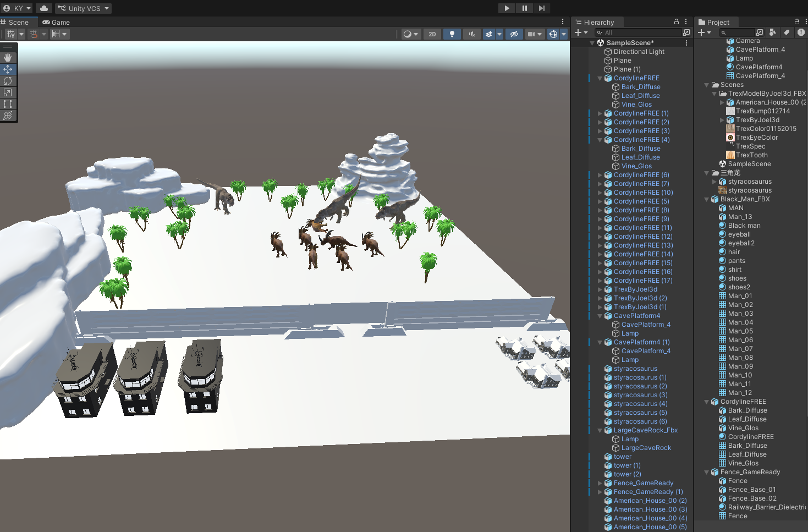This screenshot has width=808, height=532.
Task: Expand CordylineFREE (1) in Hierarchy
Action: coord(600,113)
